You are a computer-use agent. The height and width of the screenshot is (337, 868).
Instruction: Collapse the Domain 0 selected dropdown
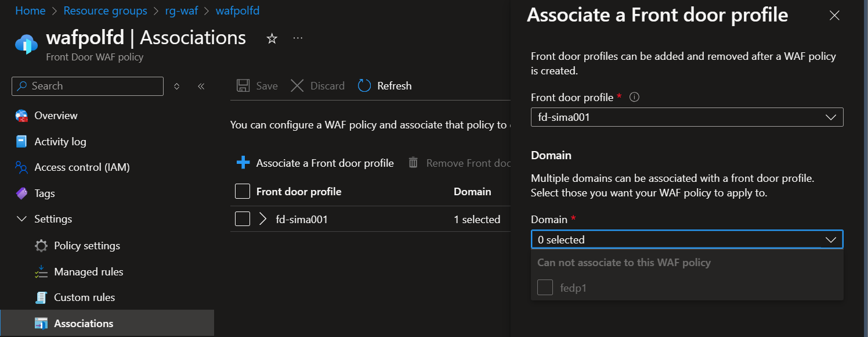[x=830, y=239]
